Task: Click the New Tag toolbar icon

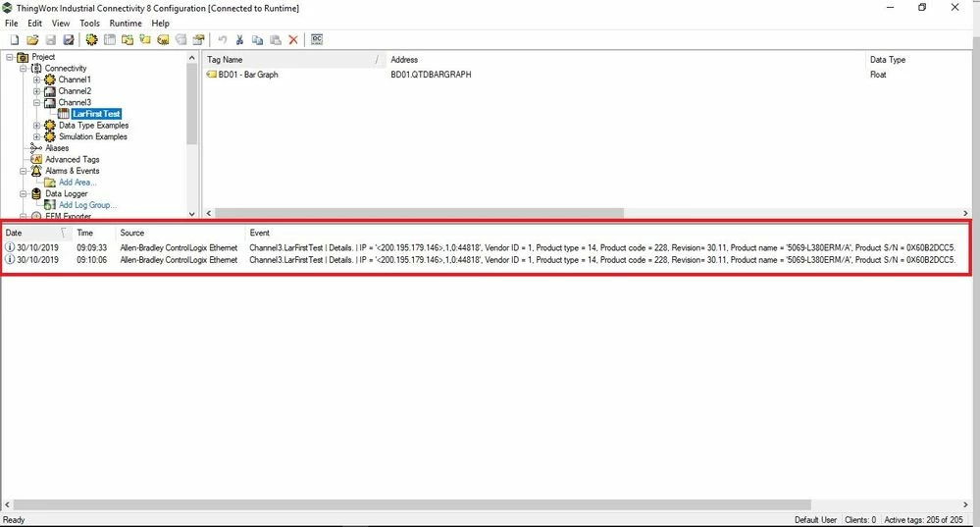Action: click(145, 40)
